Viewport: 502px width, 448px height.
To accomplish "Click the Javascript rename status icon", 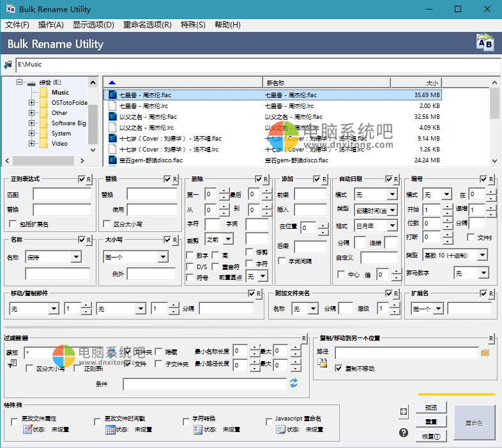I will (280, 429).
